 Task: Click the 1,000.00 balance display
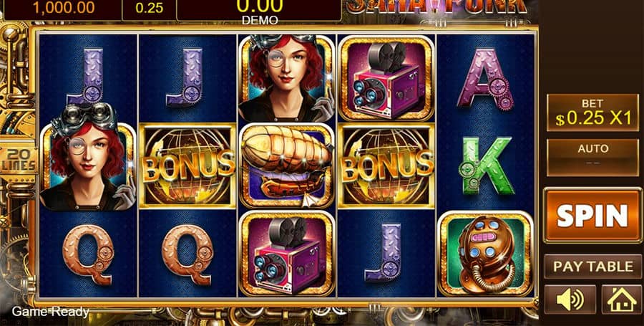click(x=63, y=7)
